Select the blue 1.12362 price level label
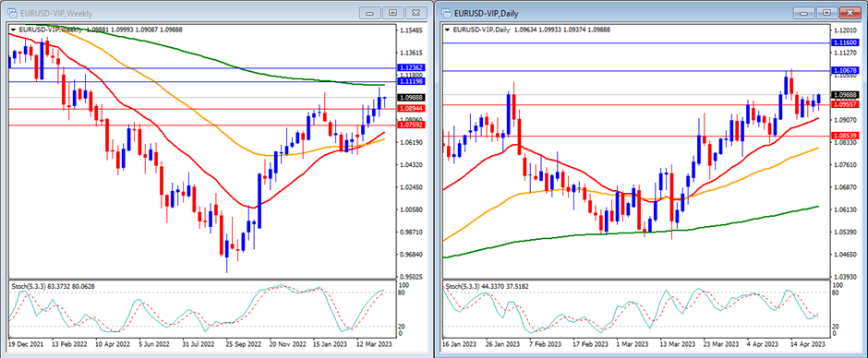Image resolution: width=868 pixels, height=358 pixels. coord(411,67)
